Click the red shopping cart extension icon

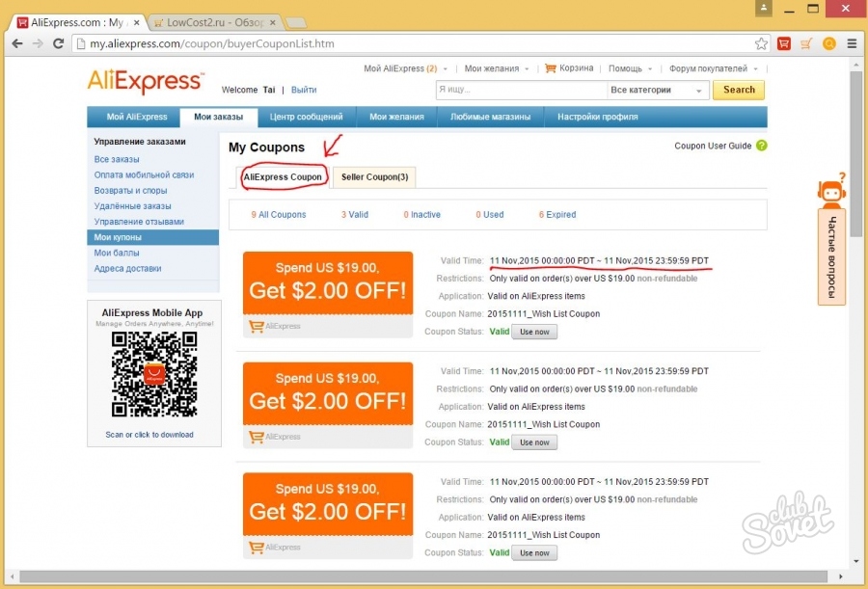(x=784, y=43)
